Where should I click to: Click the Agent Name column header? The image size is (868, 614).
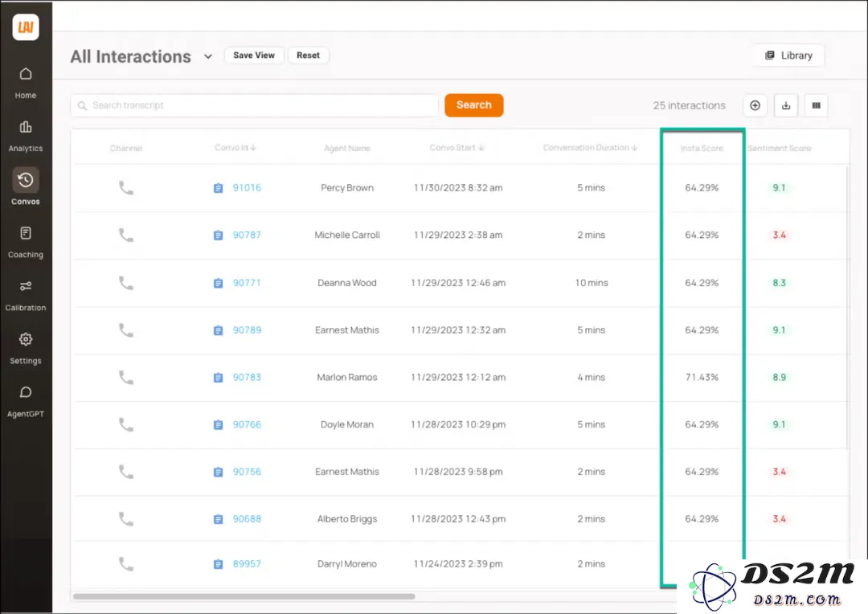pyautogui.click(x=347, y=149)
